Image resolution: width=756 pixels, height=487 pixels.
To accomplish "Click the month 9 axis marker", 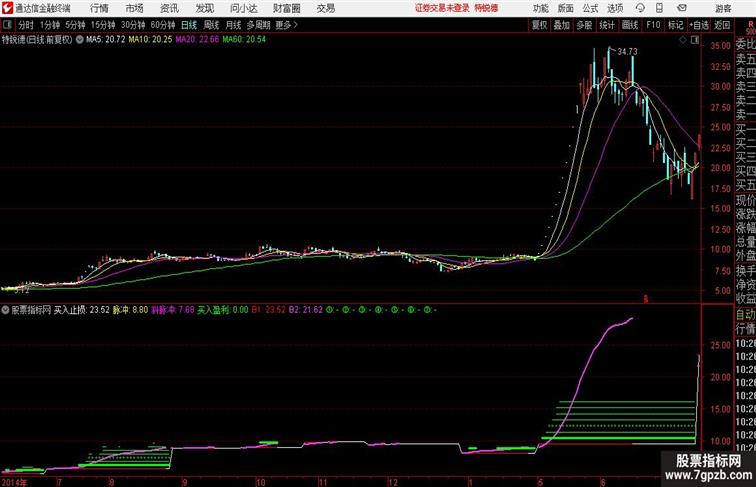I will pos(184,482).
